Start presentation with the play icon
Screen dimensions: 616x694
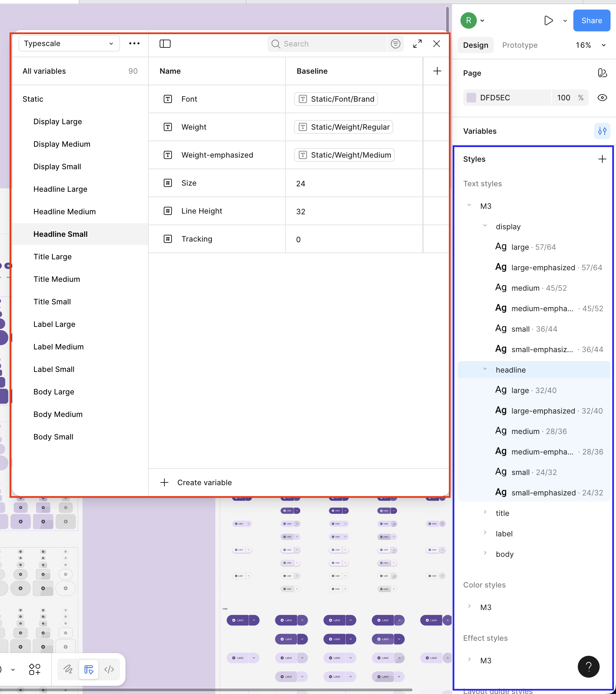(548, 20)
